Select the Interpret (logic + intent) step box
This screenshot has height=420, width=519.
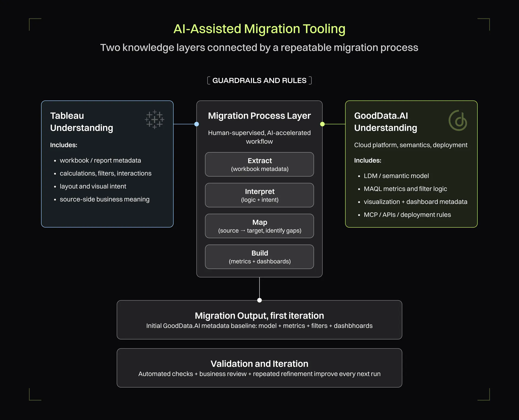[259, 195]
